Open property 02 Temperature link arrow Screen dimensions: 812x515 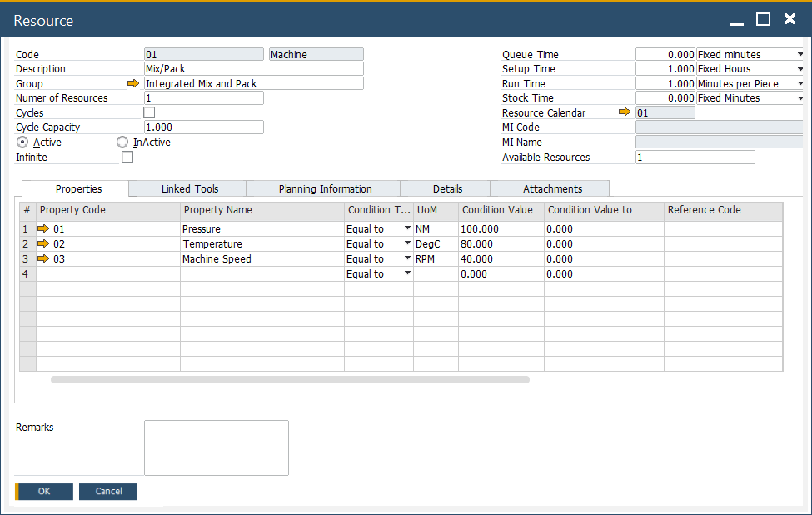tap(44, 243)
